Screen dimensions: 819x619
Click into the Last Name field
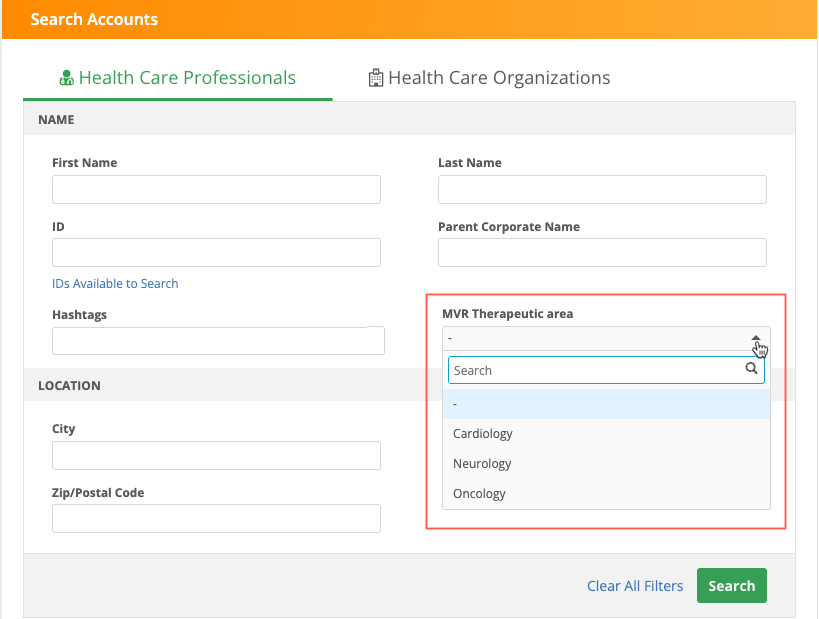[602, 190]
